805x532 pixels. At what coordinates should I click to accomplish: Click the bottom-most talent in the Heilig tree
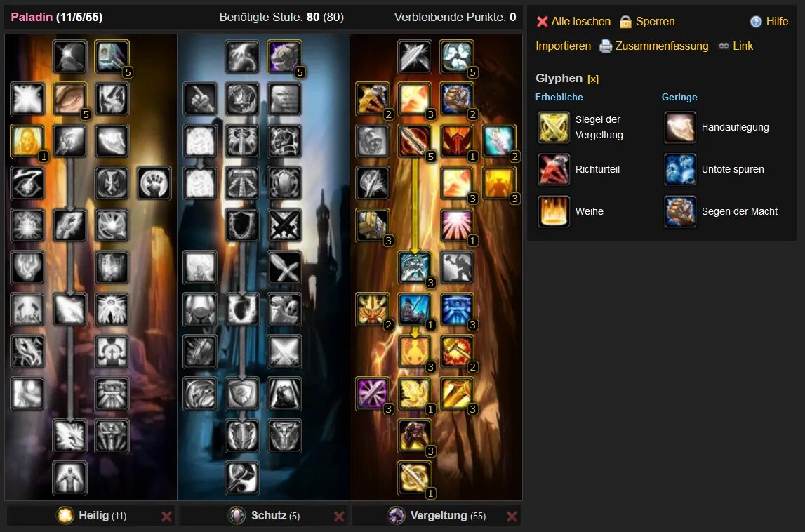(x=69, y=477)
